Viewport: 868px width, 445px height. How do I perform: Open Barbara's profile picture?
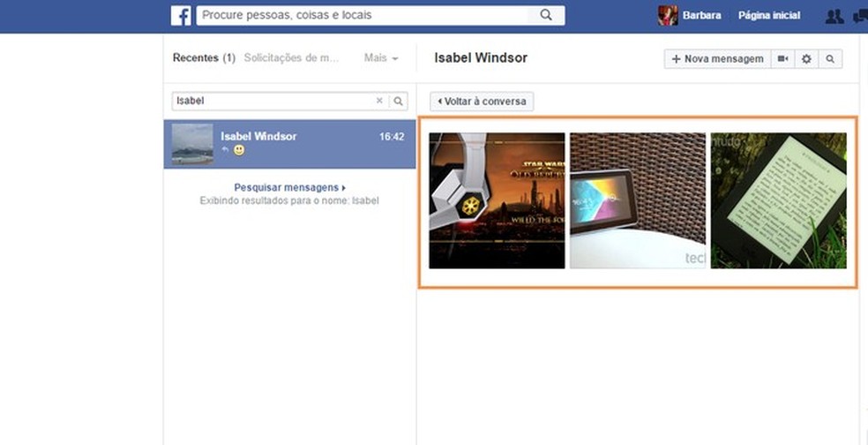pos(668,16)
